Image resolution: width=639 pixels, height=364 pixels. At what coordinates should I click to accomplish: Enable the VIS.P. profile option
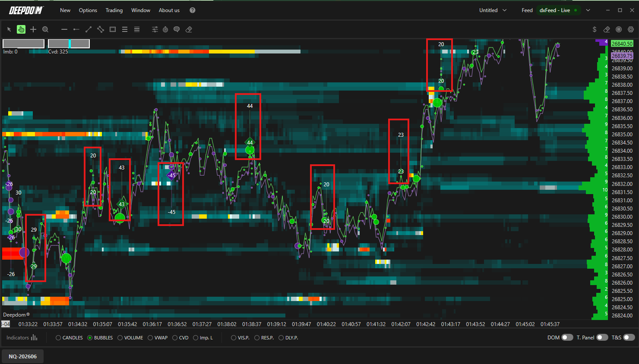[x=240, y=338]
